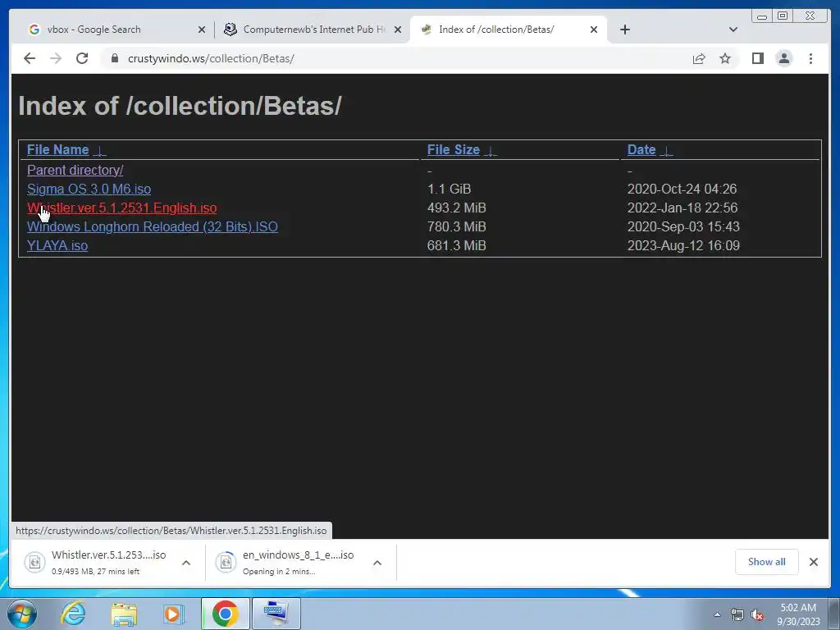The image size is (840, 630).
Task: Click date 2023-Aug-12 16:09
Action: [683, 245]
